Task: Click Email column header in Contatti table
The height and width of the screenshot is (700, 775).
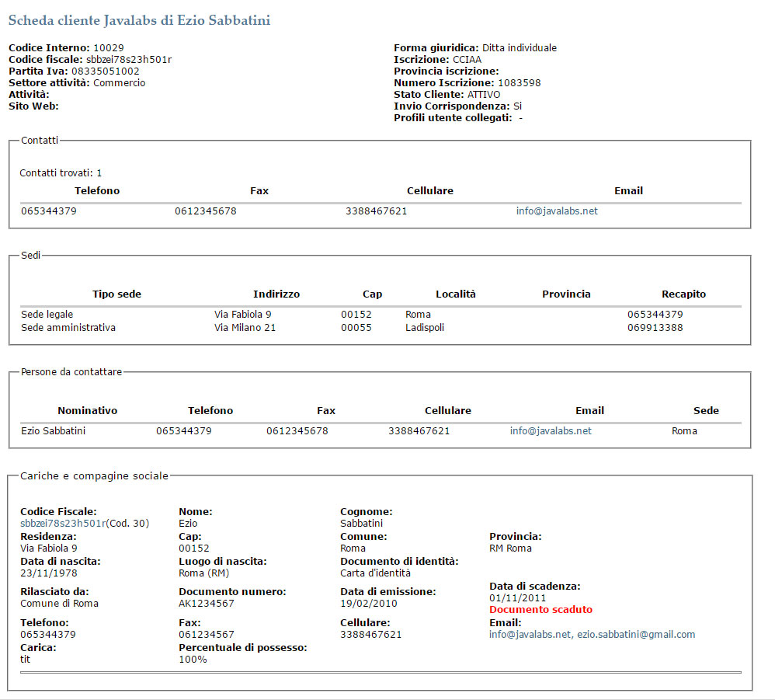Action: (628, 191)
